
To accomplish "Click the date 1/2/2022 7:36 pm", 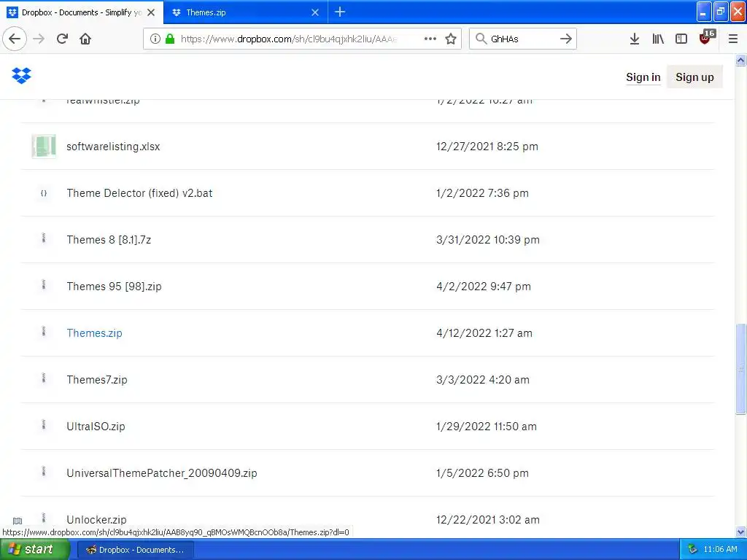I will 482,192.
